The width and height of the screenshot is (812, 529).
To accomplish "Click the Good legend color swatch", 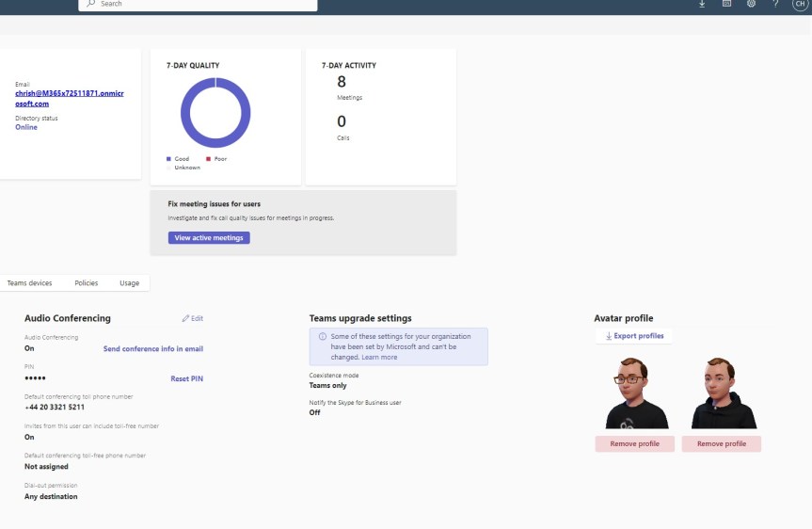I will coord(168,159).
